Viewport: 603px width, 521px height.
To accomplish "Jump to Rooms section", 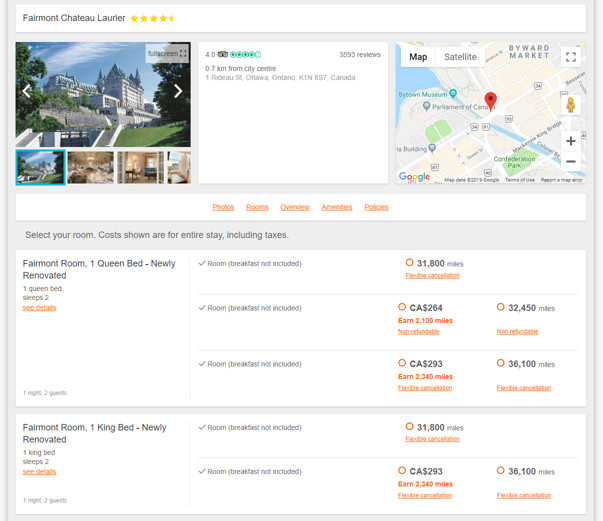I will tap(257, 207).
